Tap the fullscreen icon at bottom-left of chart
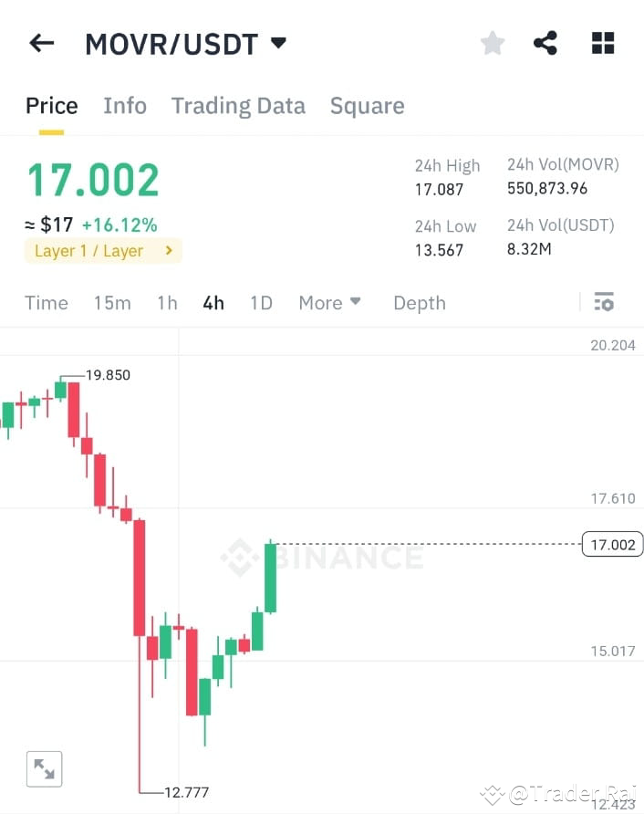The width and height of the screenshot is (644, 814). [44, 768]
